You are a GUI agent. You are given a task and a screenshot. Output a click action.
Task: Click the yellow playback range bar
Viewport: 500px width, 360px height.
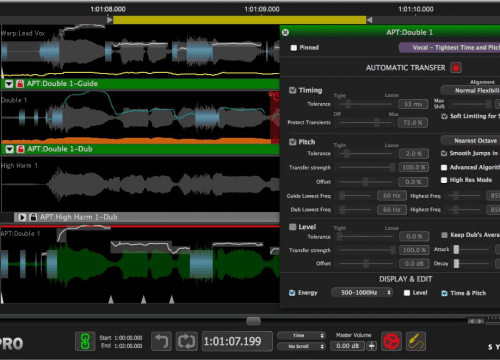coord(240,20)
